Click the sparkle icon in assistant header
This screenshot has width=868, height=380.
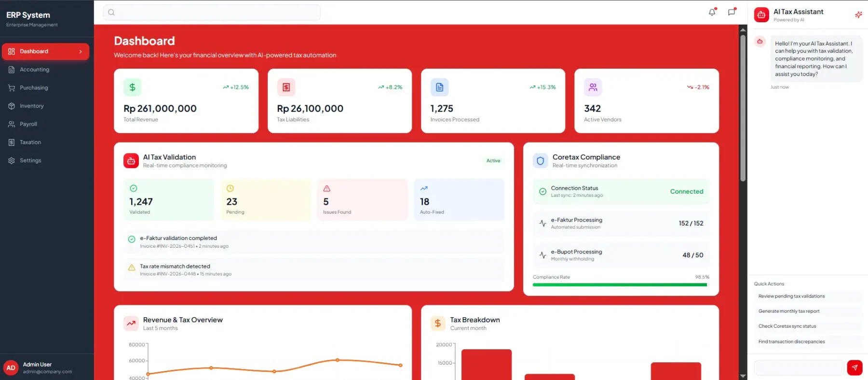click(x=858, y=15)
